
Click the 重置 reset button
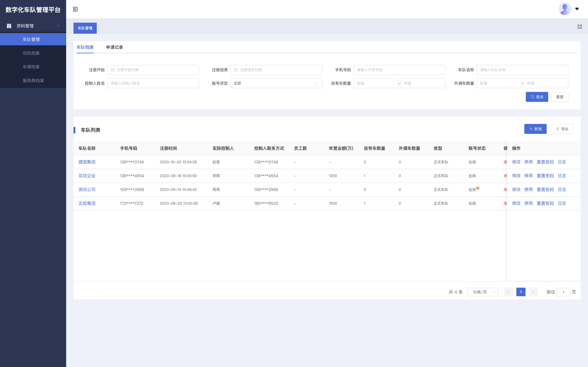click(560, 97)
